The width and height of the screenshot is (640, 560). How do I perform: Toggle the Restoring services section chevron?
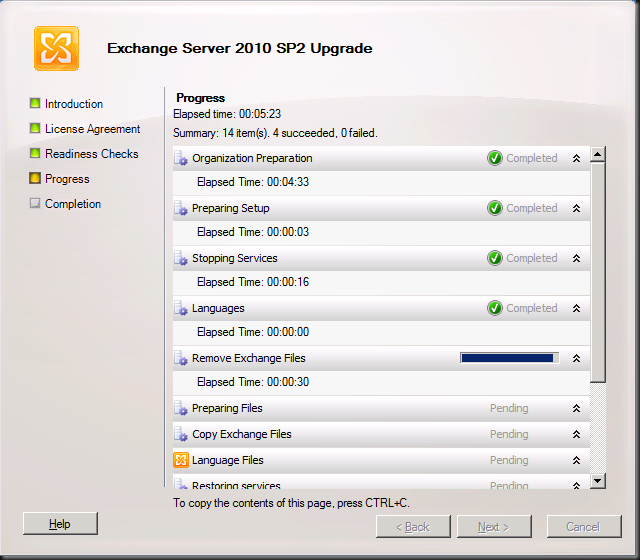576,485
